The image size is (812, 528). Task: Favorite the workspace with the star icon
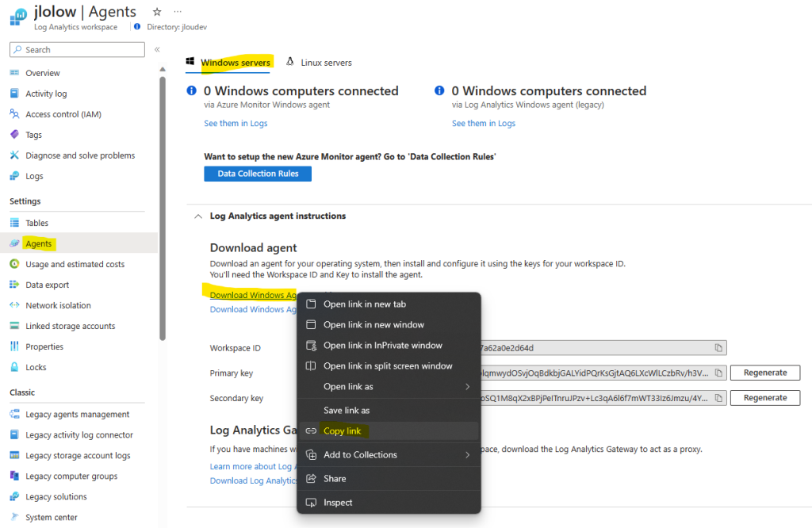point(157,11)
